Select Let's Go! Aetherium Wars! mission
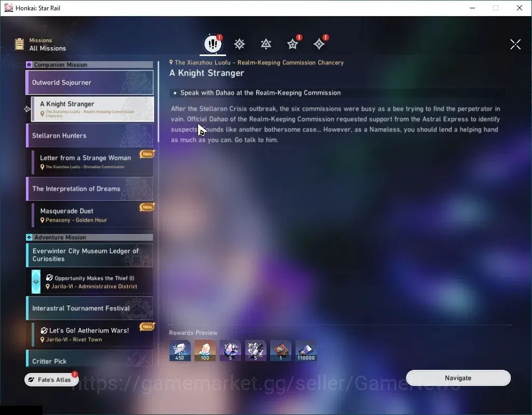 [92, 335]
